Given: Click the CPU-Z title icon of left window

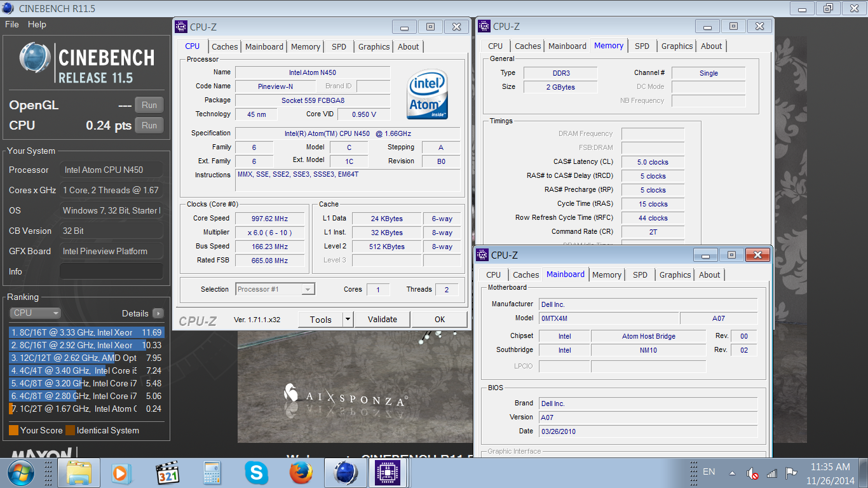Looking at the screenshot, I should coord(181,27).
